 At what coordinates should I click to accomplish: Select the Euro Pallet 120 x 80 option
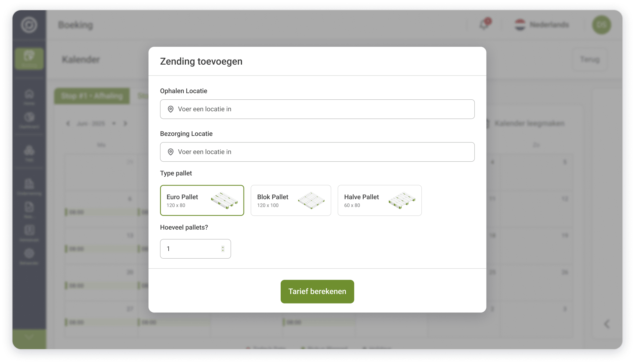tap(202, 200)
